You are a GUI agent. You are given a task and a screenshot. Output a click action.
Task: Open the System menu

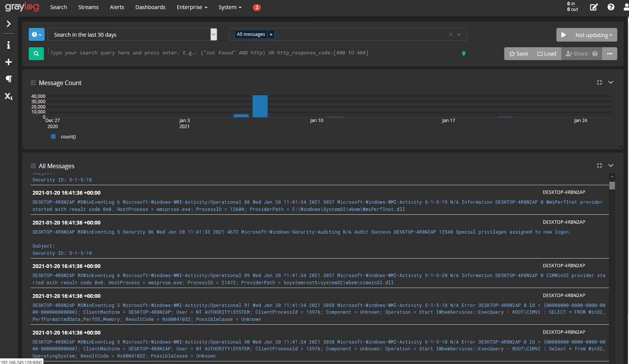229,7
